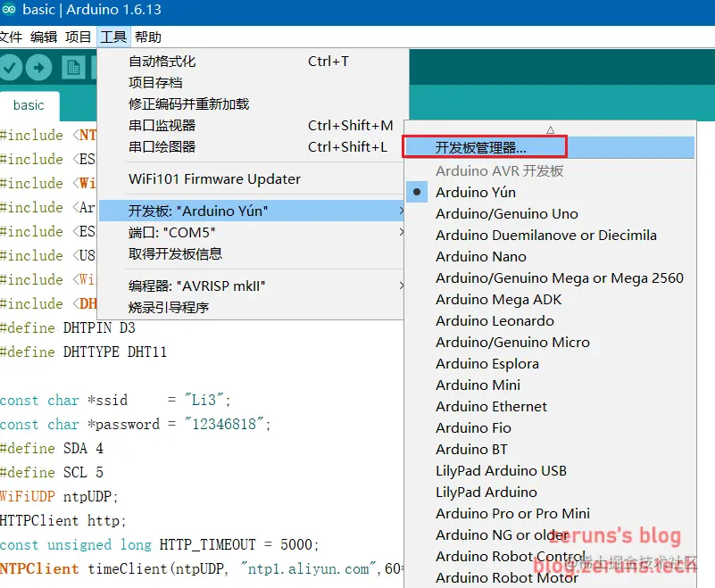
Task: Open 串口监视器 from the menu
Action: (x=251, y=125)
